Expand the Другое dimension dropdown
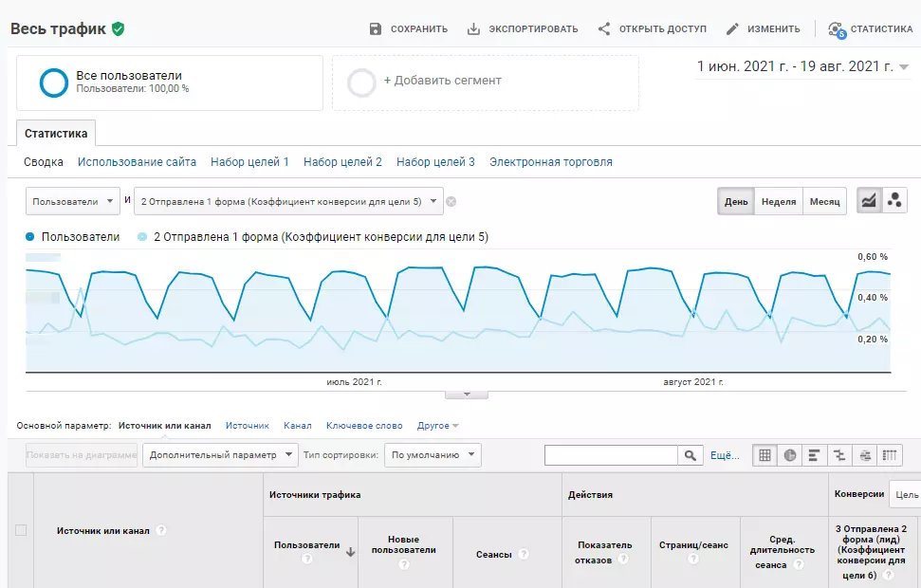The image size is (921, 588). [437, 425]
